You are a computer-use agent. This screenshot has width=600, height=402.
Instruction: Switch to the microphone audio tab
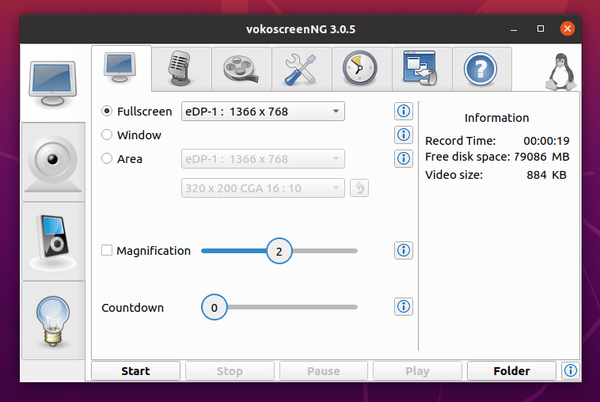click(181, 69)
